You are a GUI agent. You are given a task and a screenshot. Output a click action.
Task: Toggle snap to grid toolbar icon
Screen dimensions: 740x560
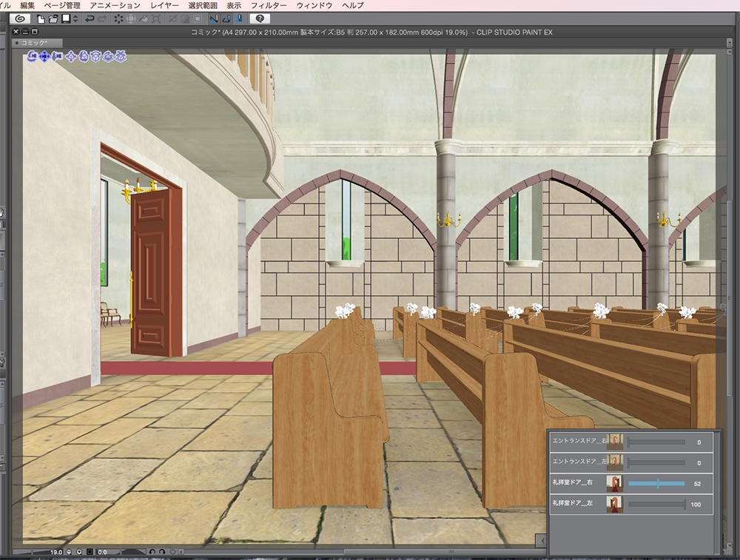point(238,18)
